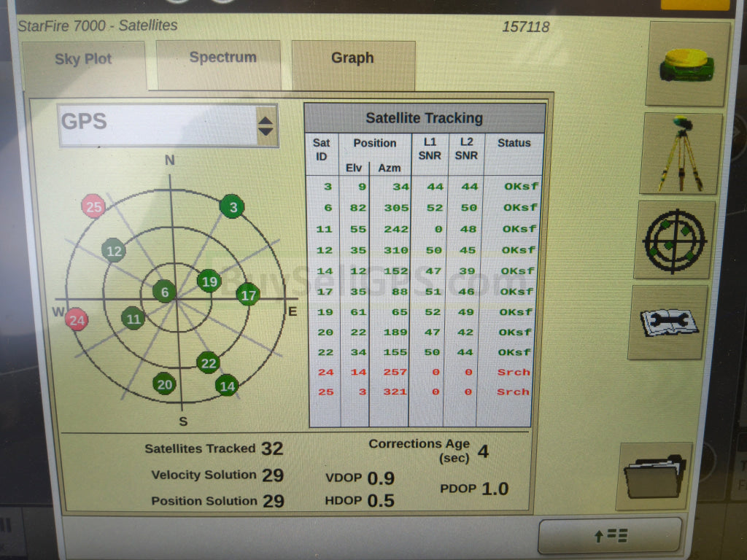Select satellite 19 on sky plot
Viewport: 747px width, 560px height.
tap(209, 281)
